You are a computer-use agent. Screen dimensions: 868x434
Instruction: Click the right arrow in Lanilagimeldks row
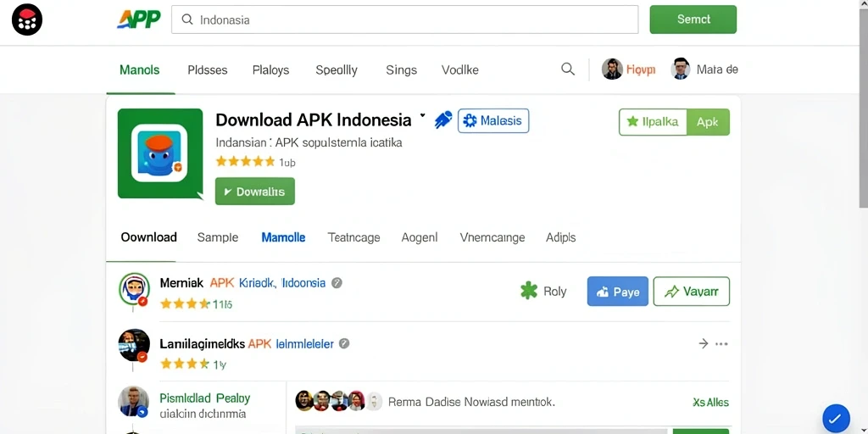[x=704, y=344]
